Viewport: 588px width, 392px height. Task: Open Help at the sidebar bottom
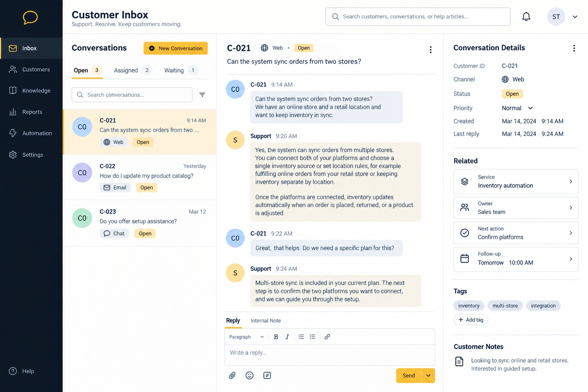click(x=21, y=371)
